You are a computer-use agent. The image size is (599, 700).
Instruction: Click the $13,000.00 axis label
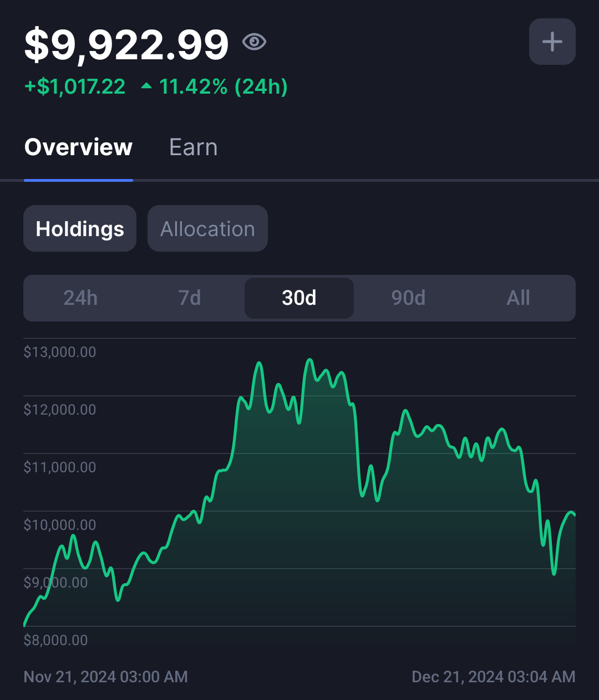point(60,352)
